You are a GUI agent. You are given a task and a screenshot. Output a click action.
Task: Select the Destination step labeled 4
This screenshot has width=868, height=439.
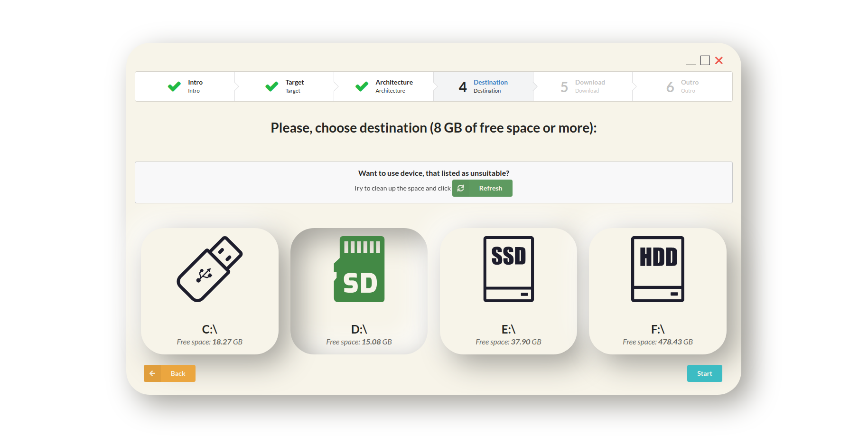[484, 86]
